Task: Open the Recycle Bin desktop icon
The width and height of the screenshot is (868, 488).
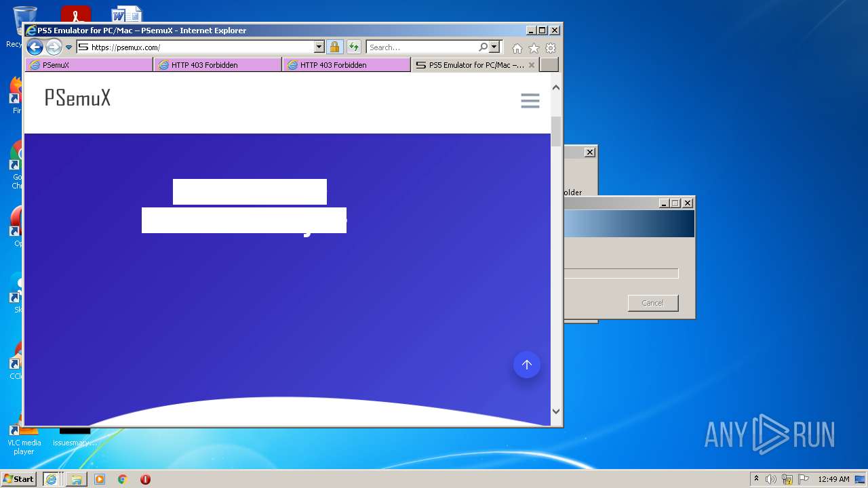Action: (24, 26)
